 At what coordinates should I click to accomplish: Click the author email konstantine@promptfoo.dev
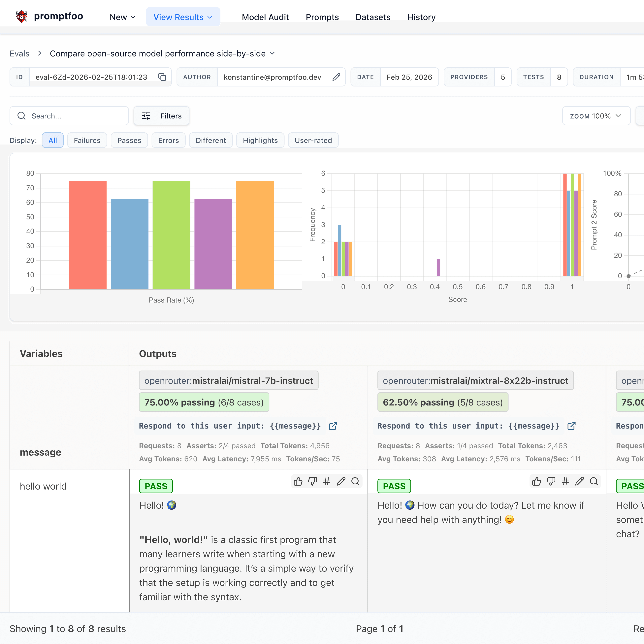pyautogui.click(x=272, y=77)
